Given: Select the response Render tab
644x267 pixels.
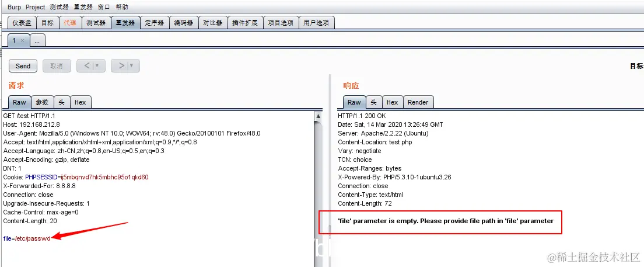Looking at the screenshot, I should pos(418,102).
